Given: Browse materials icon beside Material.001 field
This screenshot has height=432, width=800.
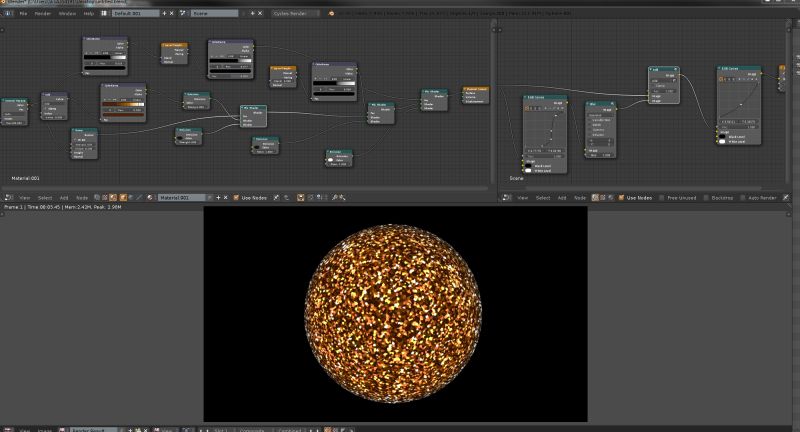Looking at the screenshot, I should (149, 197).
